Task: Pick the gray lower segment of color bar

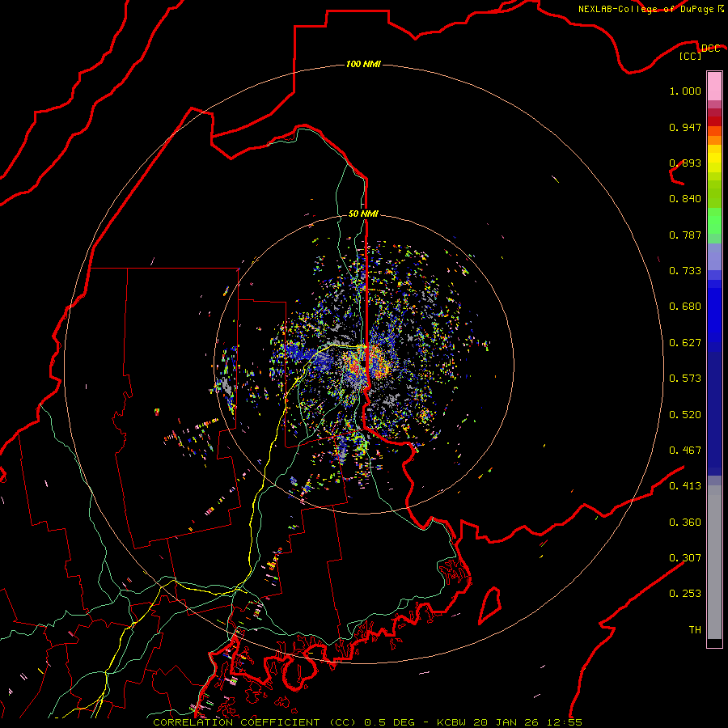Action: pyautogui.click(x=714, y=562)
